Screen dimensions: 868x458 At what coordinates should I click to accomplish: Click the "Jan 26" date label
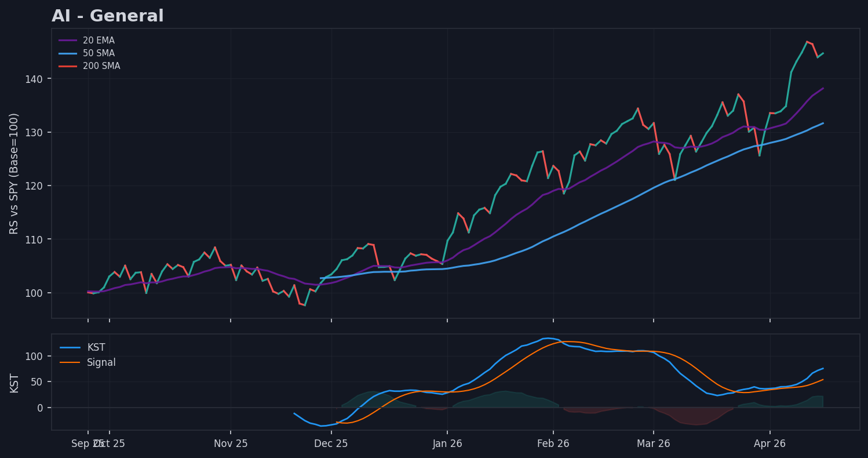tap(447, 444)
